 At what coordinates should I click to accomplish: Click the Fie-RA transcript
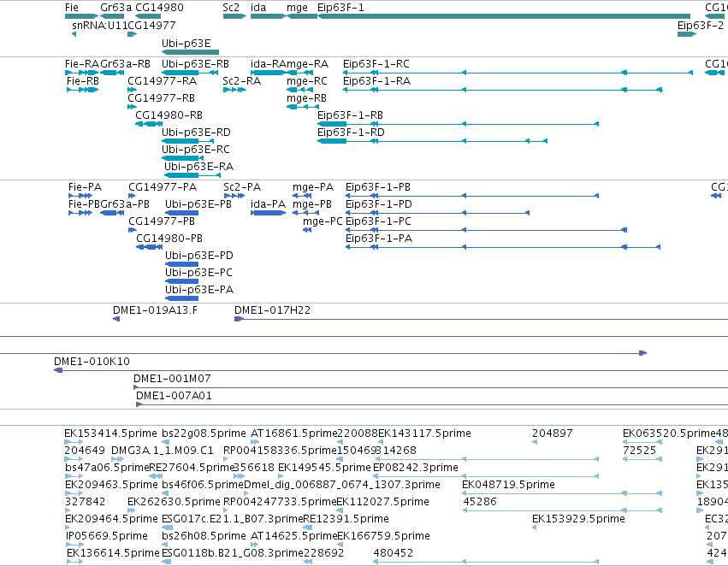(82, 73)
